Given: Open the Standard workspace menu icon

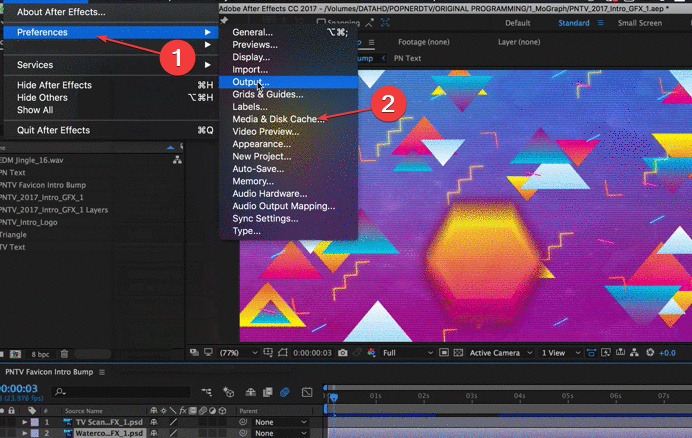Looking at the screenshot, I should (600, 23).
